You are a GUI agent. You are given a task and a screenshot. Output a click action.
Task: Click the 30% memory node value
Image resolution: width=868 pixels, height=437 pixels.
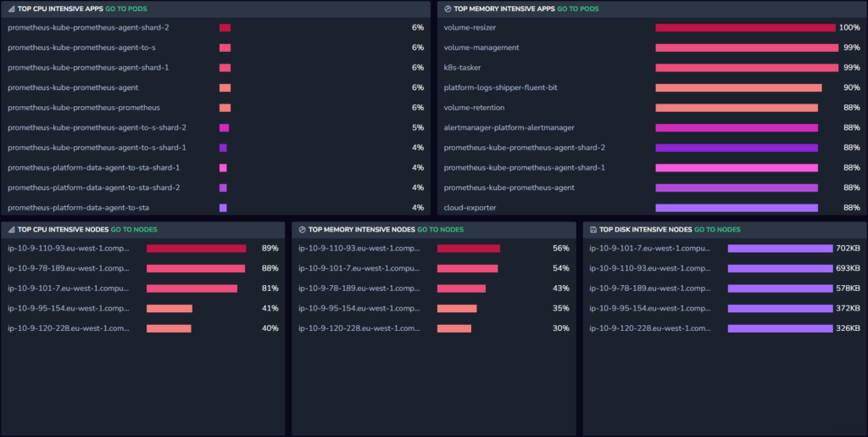pyautogui.click(x=561, y=328)
